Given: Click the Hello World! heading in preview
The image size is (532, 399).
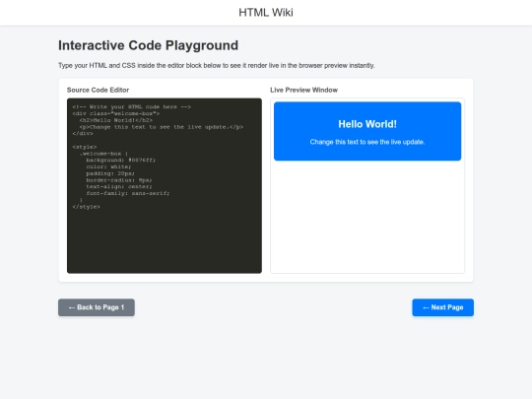Looking at the screenshot, I should click(x=367, y=124).
